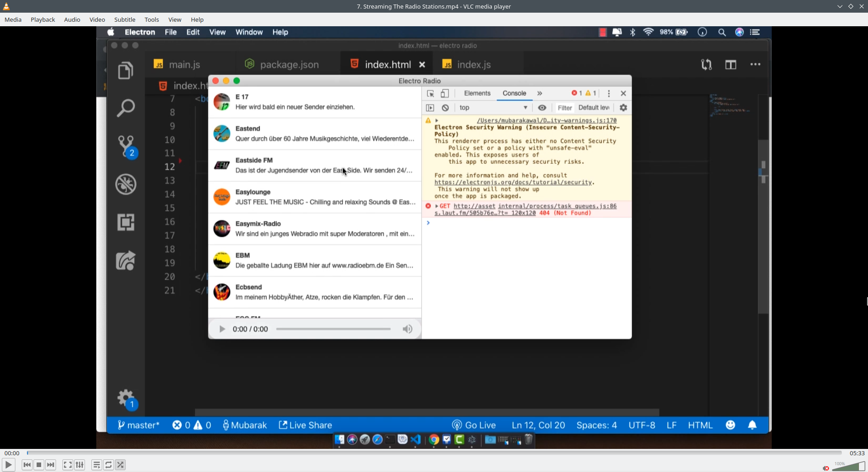Open the electronjs.org security tutorial link
Image resolution: width=868 pixels, height=472 pixels.
click(x=513, y=182)
